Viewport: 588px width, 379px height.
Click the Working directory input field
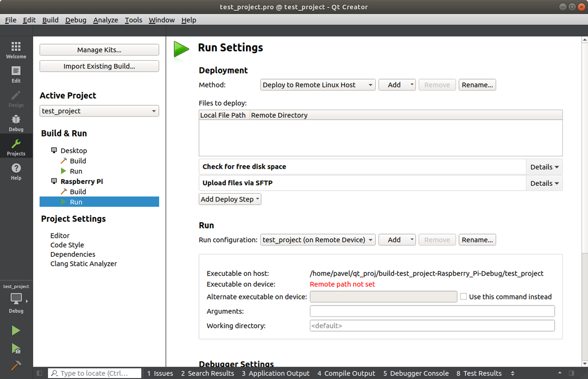432,326
